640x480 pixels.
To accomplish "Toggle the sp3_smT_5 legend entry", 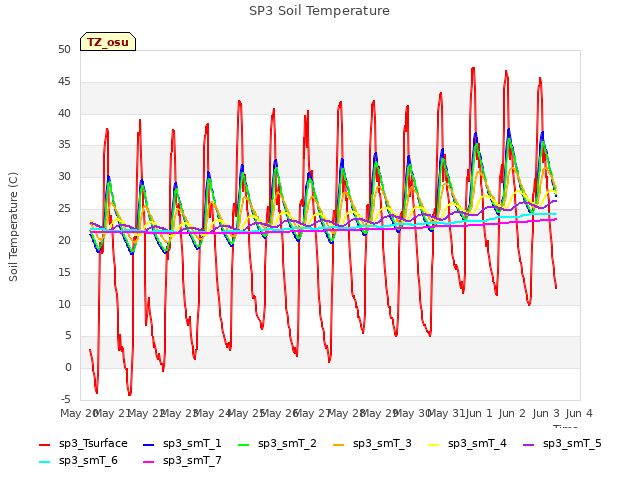I will (x=562, y=444).
